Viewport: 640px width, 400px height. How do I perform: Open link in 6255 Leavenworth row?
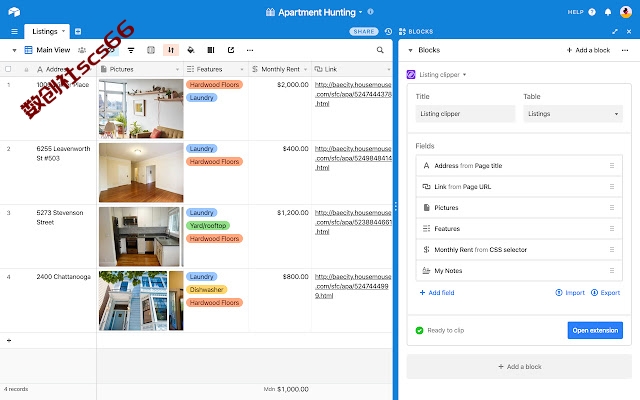tap(353, 158)
